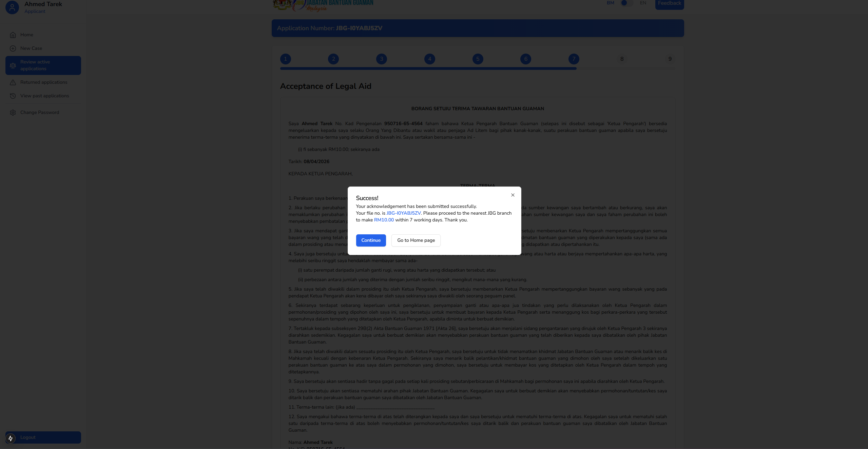868x449 pixels.
Task: Select step 9 in progress stepper
Action: click(670, 59)
